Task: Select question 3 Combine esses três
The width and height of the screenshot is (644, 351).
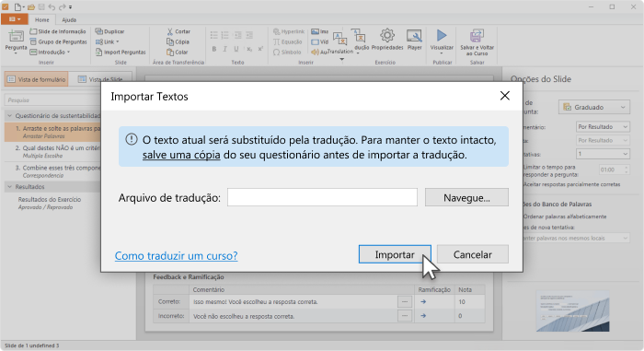Action: [x=52, y=171]
